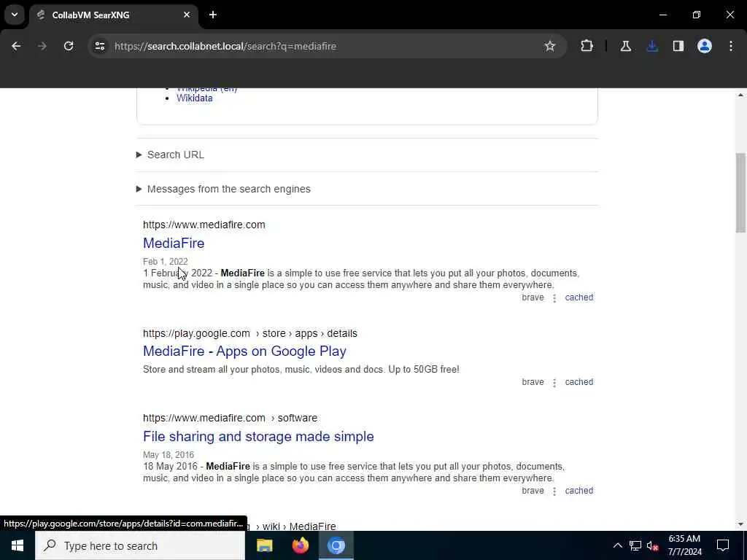This screenshot has height=560, width=747.
Task: Close the CollabVM SearXNG tab
Action: [x=187, y=15]
